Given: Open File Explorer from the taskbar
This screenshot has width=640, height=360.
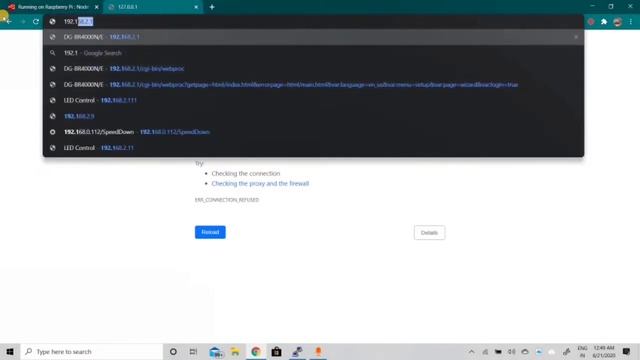Looking at the screenshot, I should pos(235,351).
